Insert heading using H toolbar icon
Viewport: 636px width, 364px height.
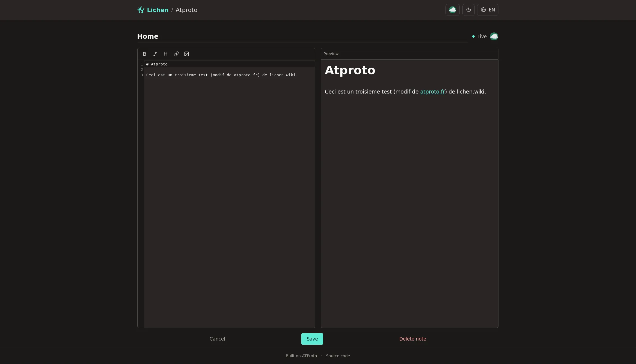tap(165, 54)
